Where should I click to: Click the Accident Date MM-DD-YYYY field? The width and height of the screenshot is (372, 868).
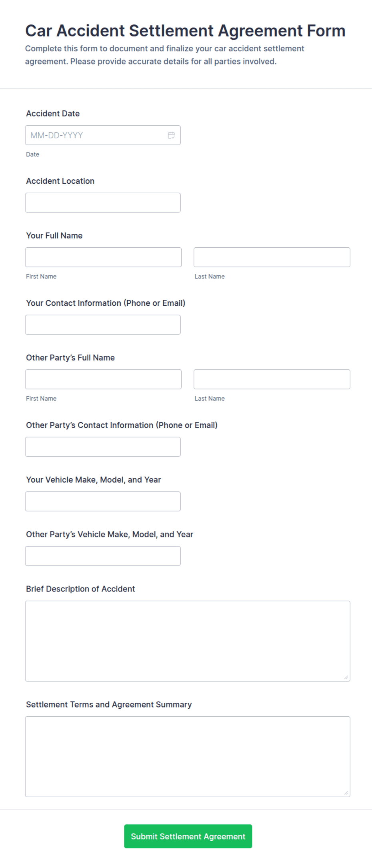(x=103, y=135)
